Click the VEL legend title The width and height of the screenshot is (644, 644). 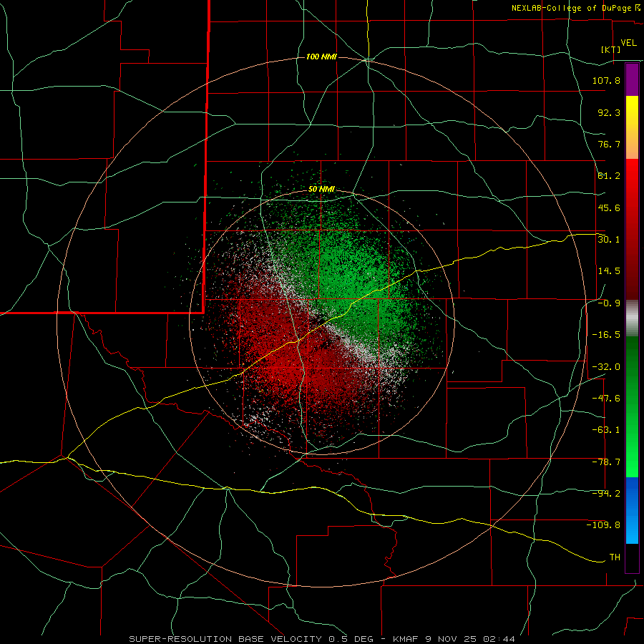coord(628,43)
